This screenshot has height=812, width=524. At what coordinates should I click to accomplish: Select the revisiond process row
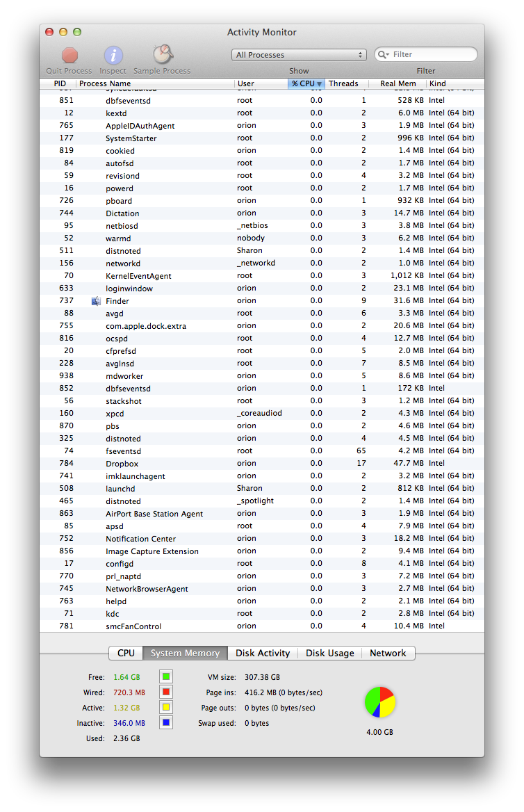coord(262,176)
